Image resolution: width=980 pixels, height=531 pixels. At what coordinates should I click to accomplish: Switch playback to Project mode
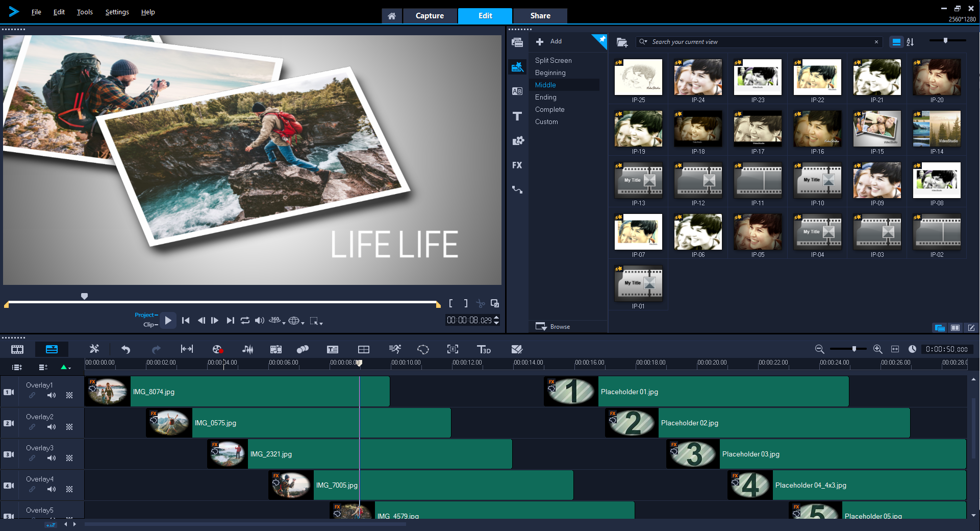coord(146,315)
